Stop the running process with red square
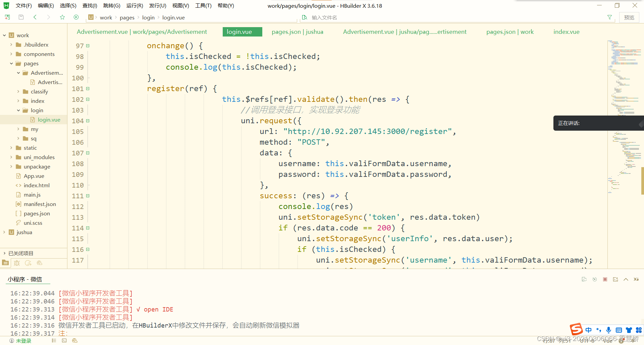This screenshot has width=644, height=345. click(x=605, y=279)
